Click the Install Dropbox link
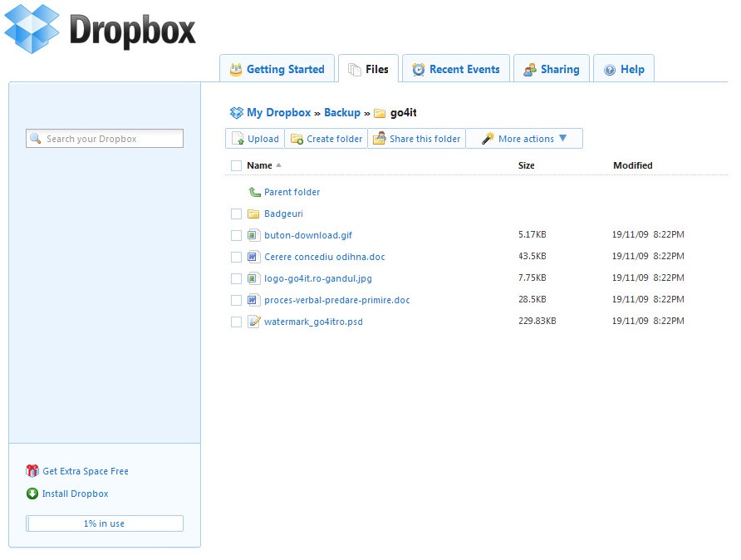The image size is (741, 560). tap(75, 494)
